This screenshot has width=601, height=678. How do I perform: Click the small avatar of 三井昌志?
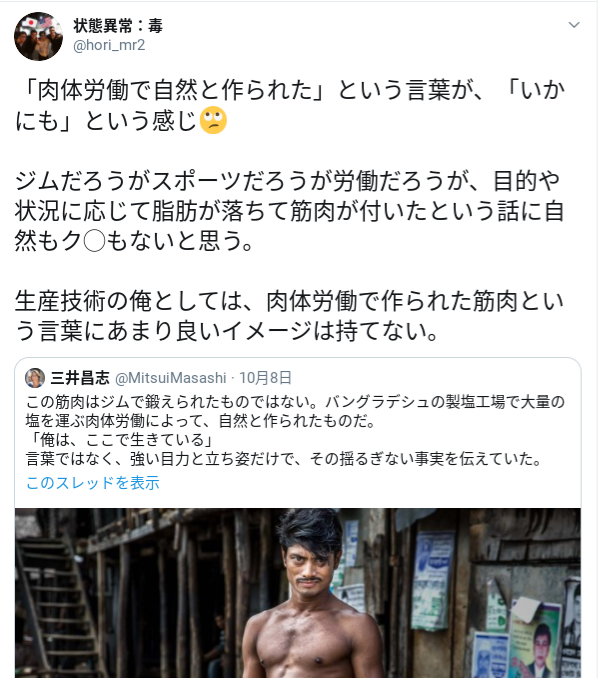tap(35, 378)
